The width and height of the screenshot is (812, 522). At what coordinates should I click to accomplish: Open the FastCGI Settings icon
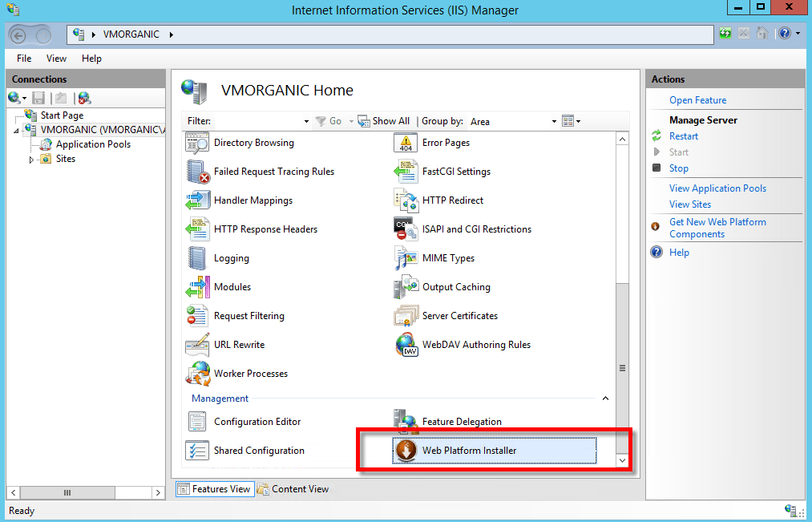point(406,172)
